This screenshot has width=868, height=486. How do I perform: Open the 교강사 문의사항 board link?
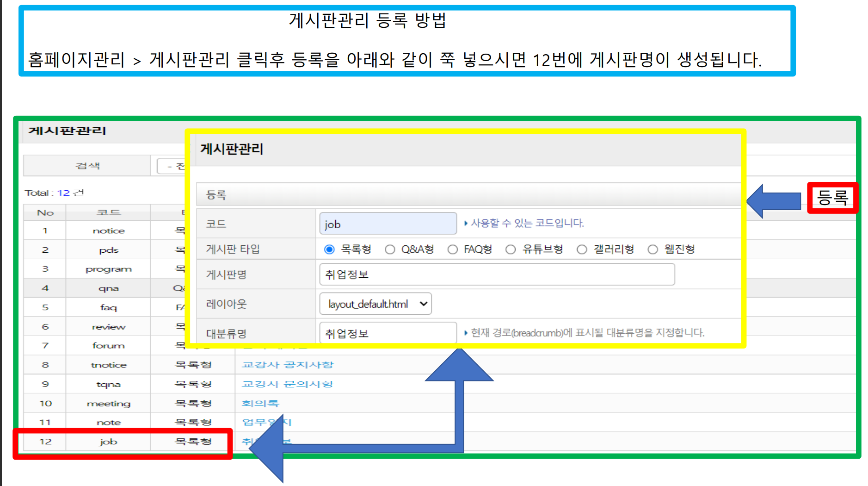tap(287, 384)
